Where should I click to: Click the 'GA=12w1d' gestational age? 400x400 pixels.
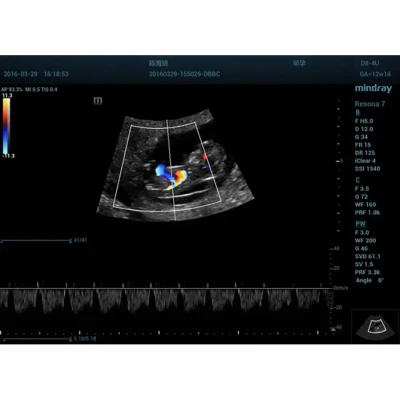coord(375,74)
